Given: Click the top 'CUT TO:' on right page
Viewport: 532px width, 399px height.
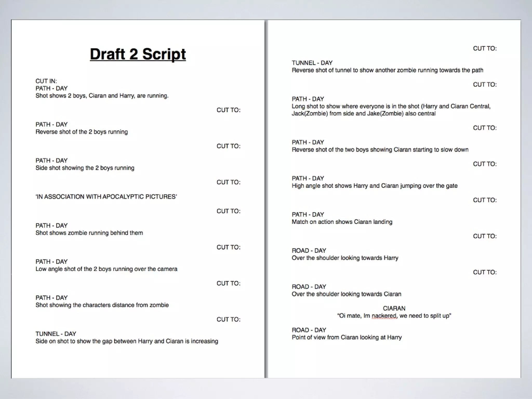Looking at the screenshot, I should tap(484, 49).
